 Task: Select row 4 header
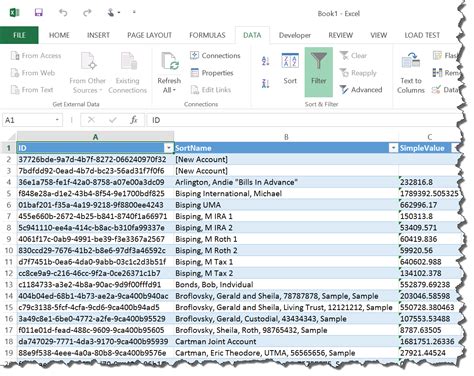click(8, 182)
